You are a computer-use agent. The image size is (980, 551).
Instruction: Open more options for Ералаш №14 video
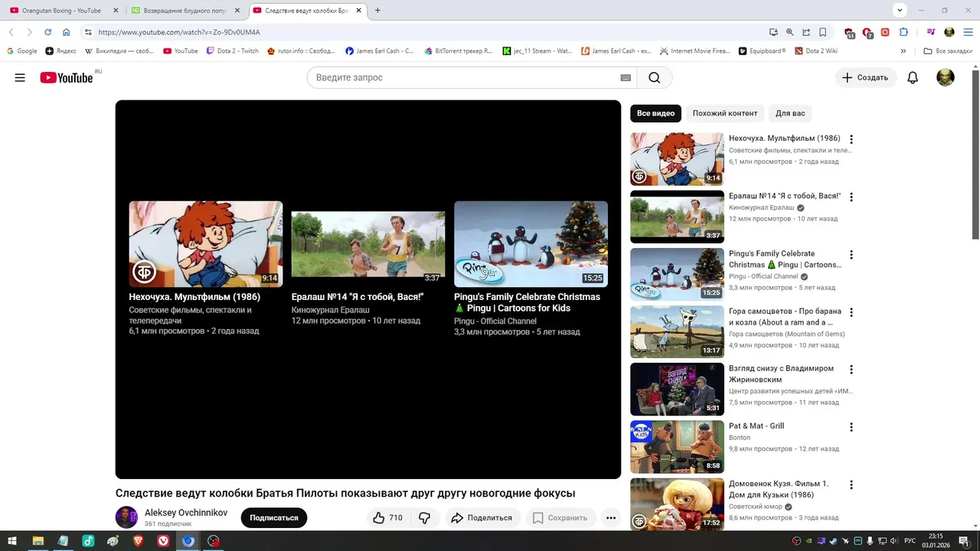[x=851, y=197]
